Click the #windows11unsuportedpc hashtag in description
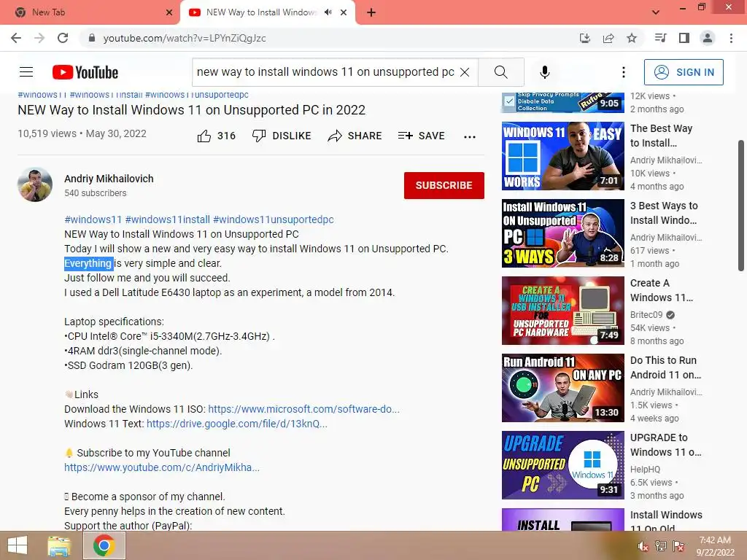 pyautogui.click(x=274, y=219)
